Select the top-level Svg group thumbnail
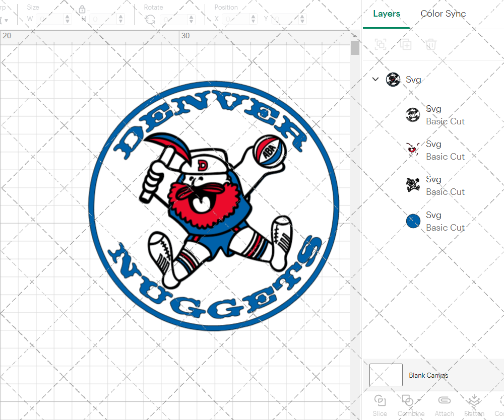Screen dimensions: 504x420 pyautogui.click(x=393, y=79)
